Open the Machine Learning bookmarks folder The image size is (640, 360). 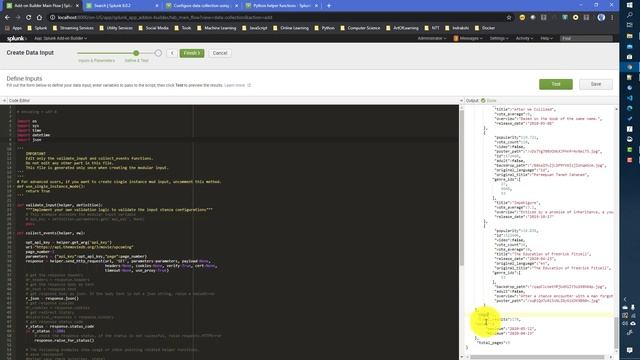tap(216, 28)
